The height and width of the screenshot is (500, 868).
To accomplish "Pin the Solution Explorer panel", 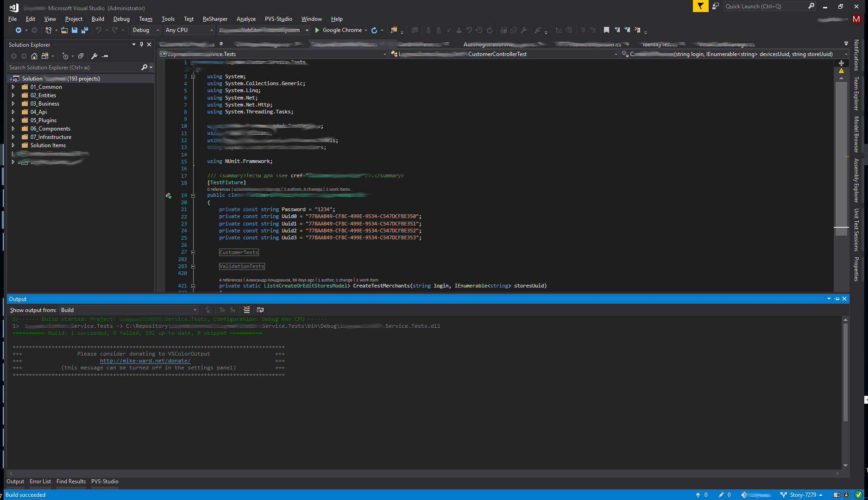I will 141,44.
